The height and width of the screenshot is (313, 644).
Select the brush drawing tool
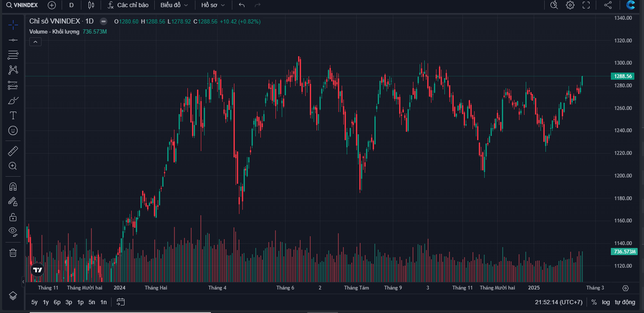tap(13, 101)
